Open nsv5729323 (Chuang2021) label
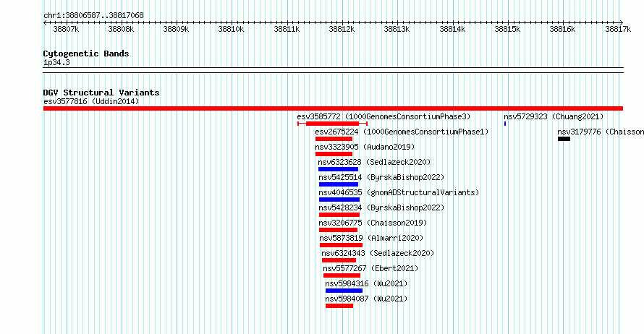644x334 pixels. (x=554, y=116)
